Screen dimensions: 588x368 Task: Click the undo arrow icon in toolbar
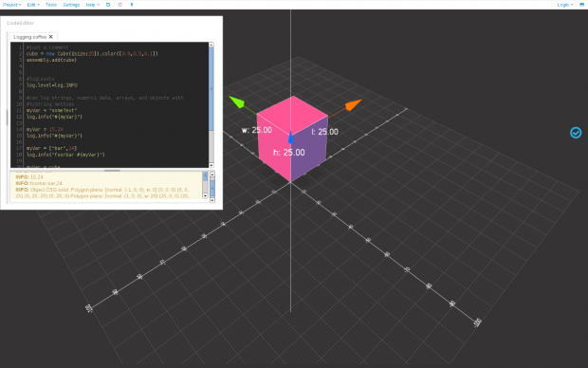coord(108,5)
